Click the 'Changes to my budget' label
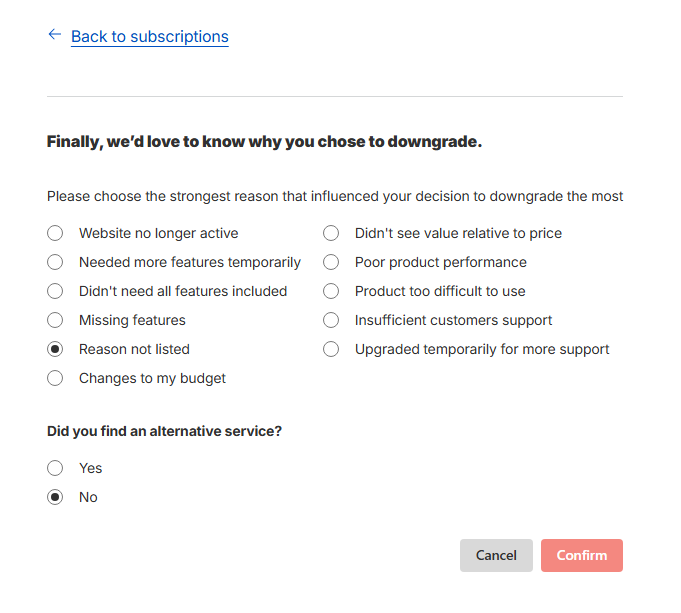Viewport: 681px width, 613px height. pos(152,378)
